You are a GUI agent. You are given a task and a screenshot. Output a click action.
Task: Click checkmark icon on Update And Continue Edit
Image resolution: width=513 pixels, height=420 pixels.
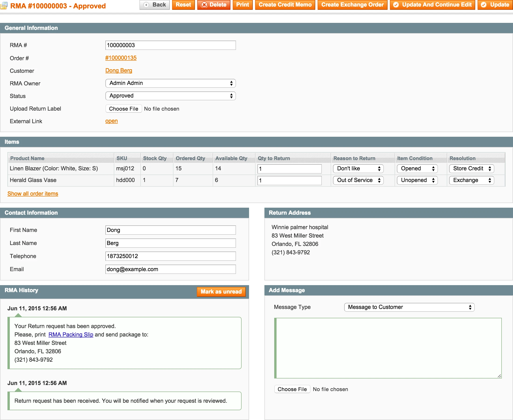[396, 5]
